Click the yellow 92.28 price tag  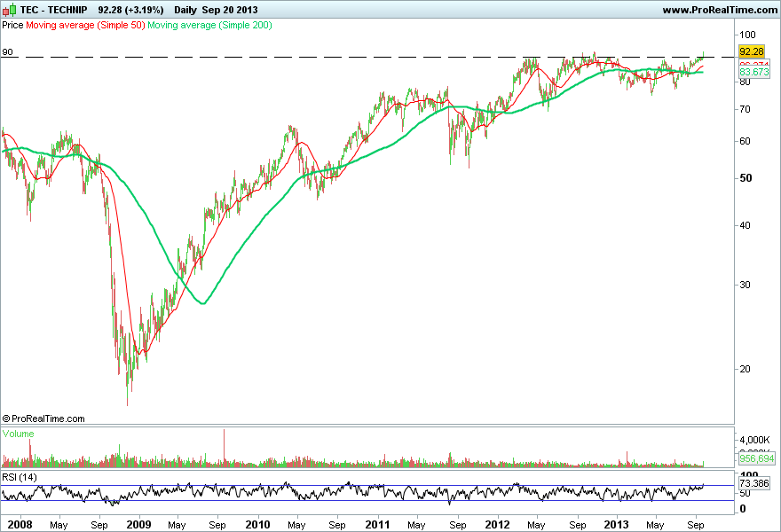tap(751, 51)
